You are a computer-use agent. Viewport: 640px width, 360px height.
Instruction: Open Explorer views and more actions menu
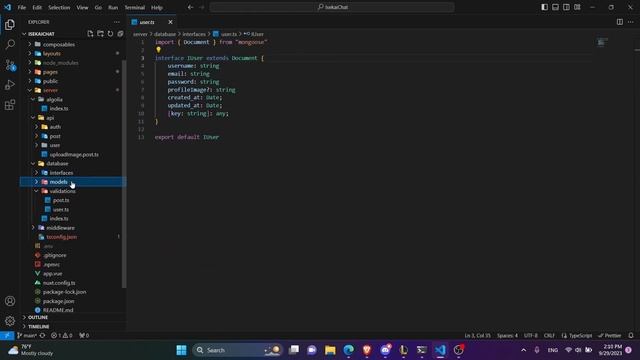(x=117, y=22)
